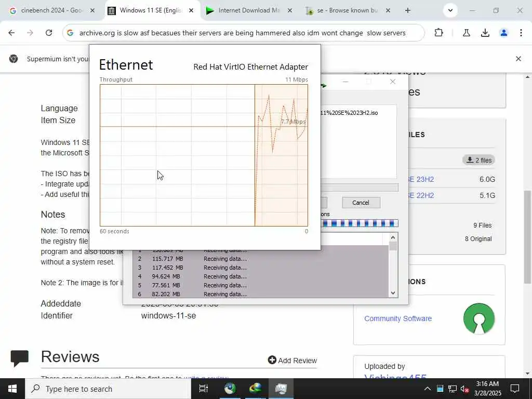Close the cinebench 2024 tab
532x399 pixels.
point(92,10)
